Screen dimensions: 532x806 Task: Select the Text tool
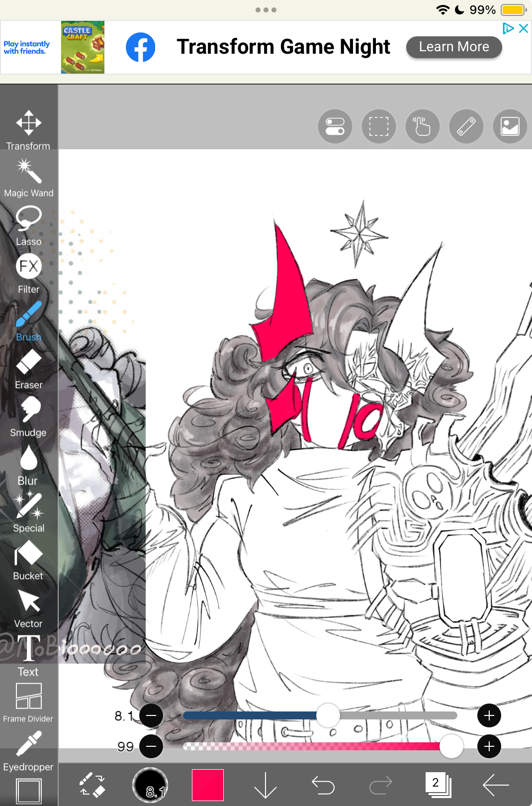28,655
